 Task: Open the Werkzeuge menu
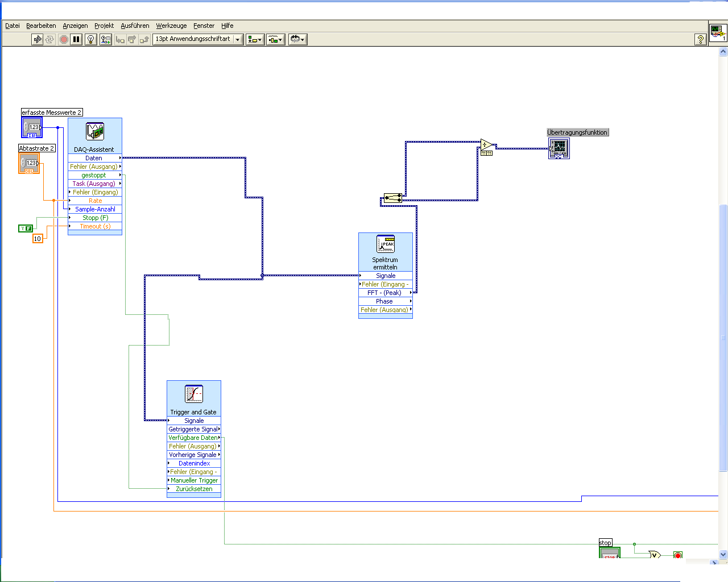tap(171, 26)
